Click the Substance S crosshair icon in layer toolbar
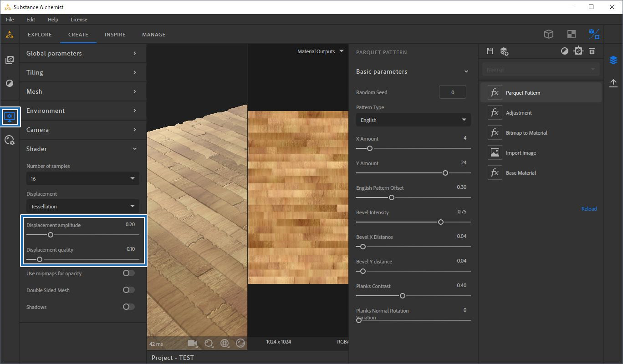 (578, 51)
